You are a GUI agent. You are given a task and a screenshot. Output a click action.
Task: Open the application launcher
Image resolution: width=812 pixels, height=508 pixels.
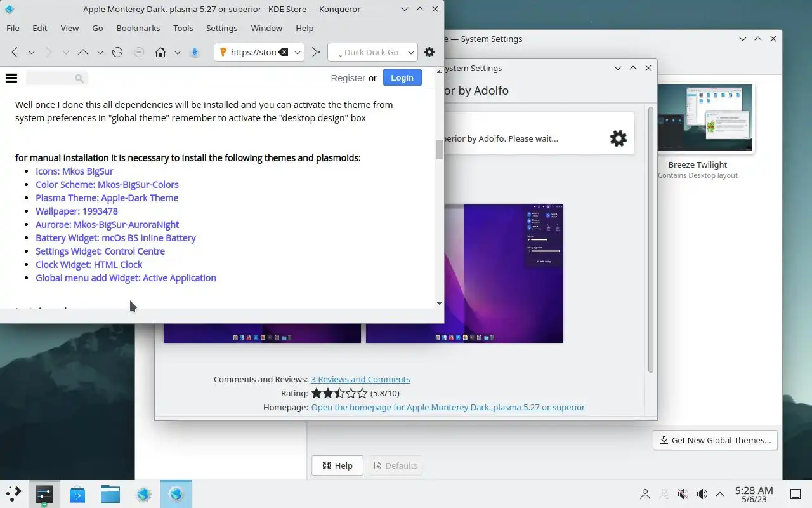click(x=13, y=494)
